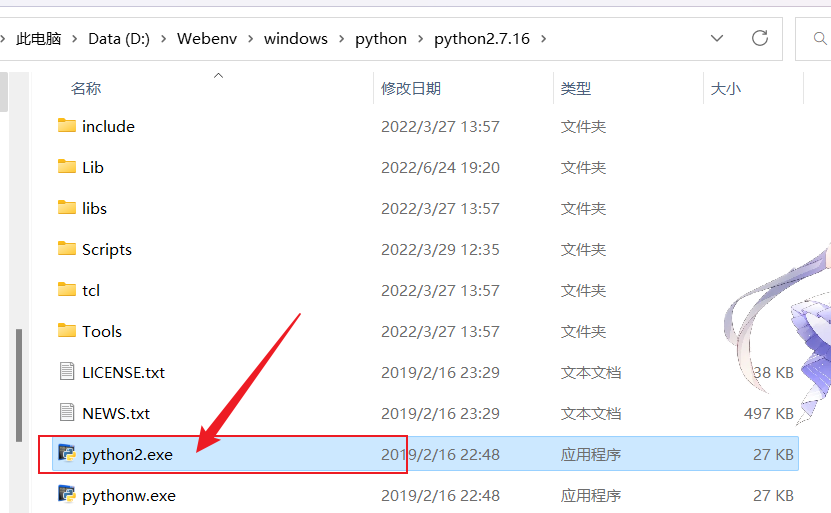
Task: Select the Tools folder name
Action: [x=102, y=332]
